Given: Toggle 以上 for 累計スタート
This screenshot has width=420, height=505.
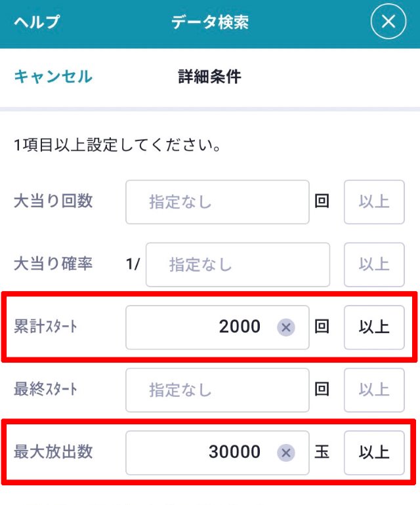Looking at the screenshot, I should 374,327.
